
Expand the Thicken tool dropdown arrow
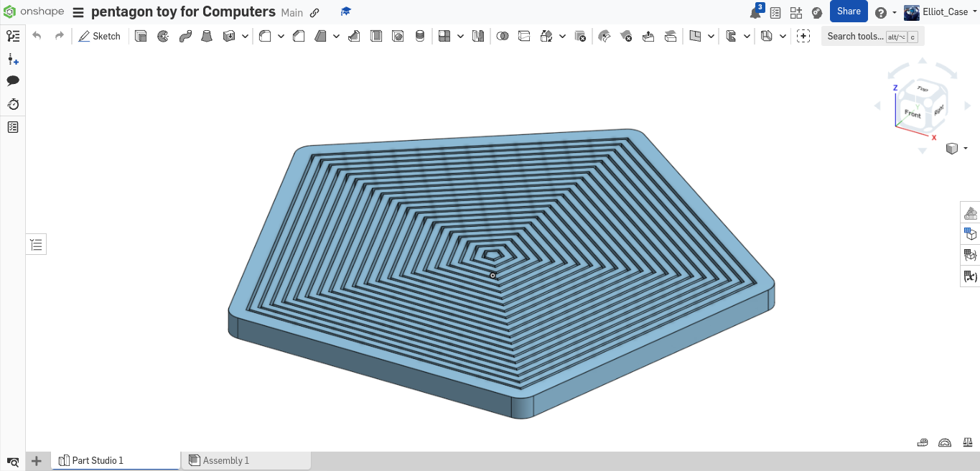[246, 36]
